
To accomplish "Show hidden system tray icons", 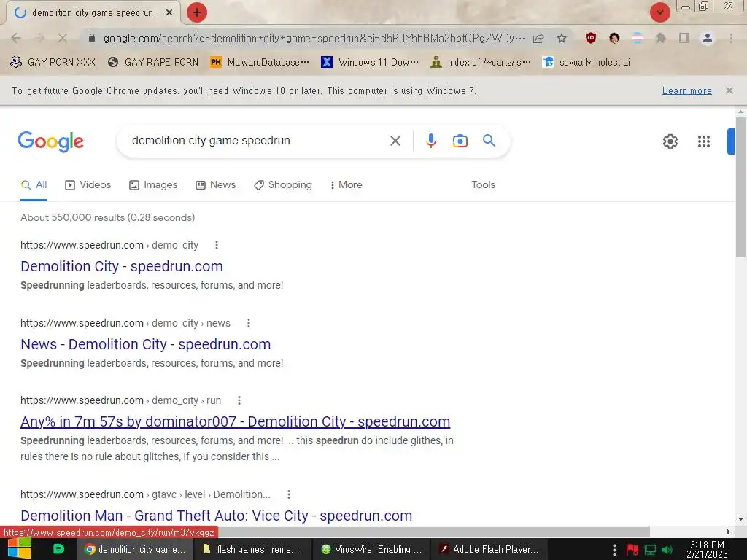I will click(x=614, y=550).
